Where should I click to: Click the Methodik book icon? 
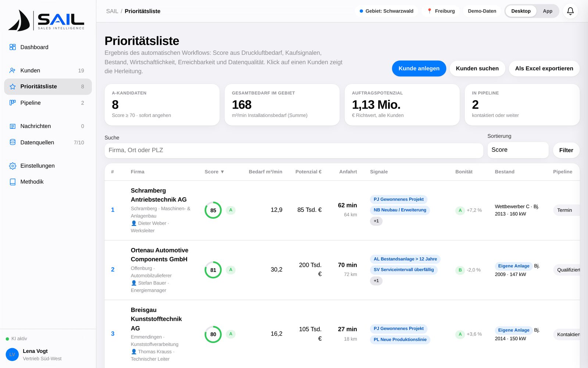pos(12,182)
